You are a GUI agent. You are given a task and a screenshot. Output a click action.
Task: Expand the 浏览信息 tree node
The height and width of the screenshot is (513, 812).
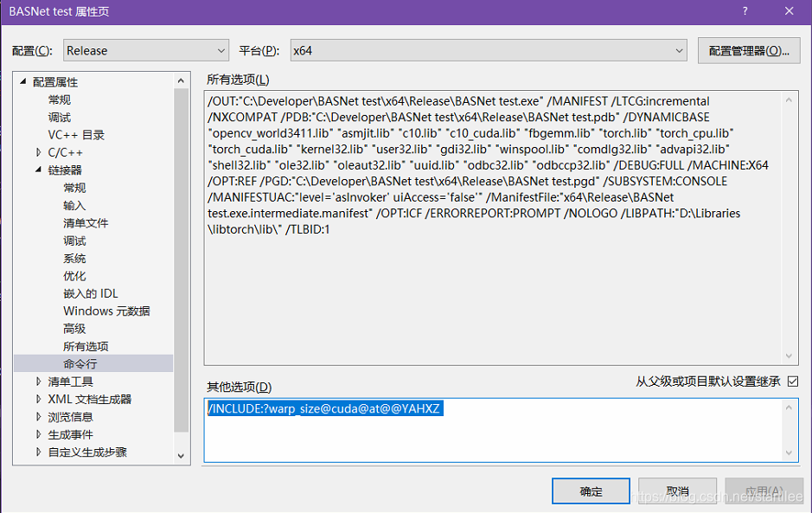point(38,417)
